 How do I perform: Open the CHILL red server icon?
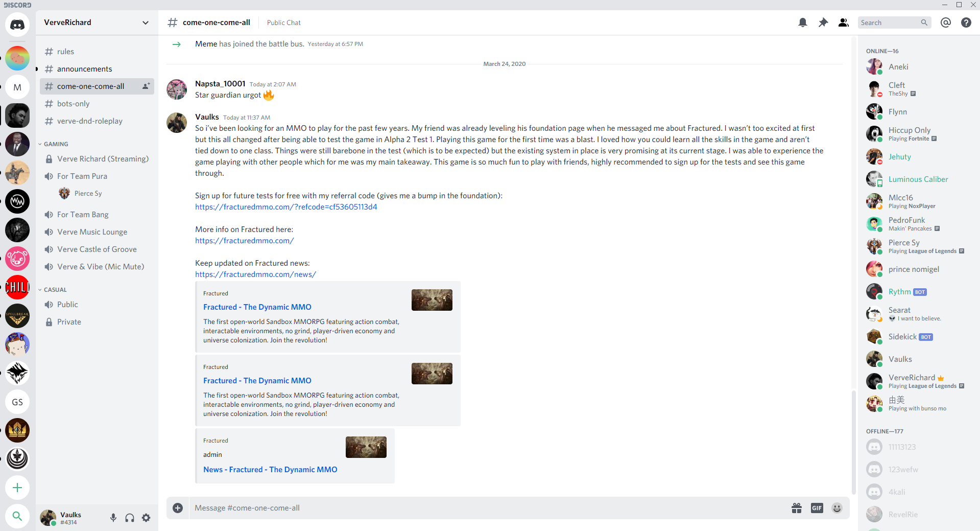[17, 287]
